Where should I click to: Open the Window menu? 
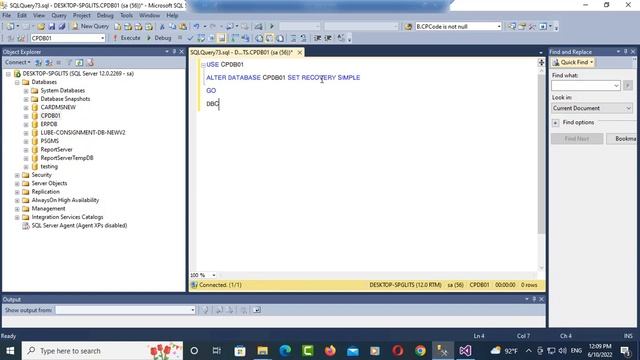pyautogui.click(x=149, y=15)
